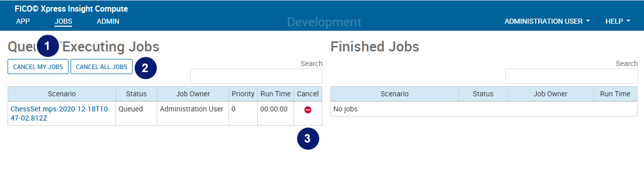
Task: Sort queued jobs by Priority column
Action: pos(243,94)
